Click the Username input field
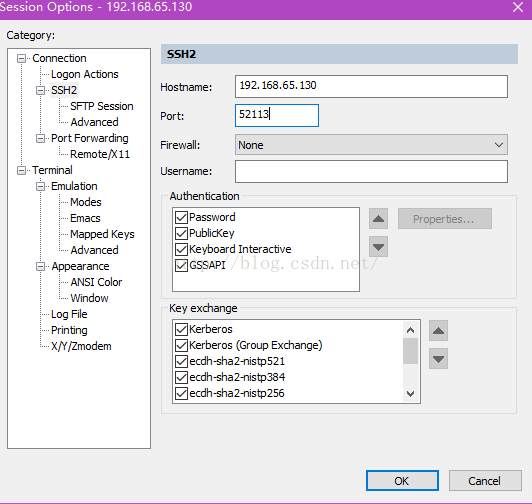Screen dimensions: 532x504 tap(371, 172)
